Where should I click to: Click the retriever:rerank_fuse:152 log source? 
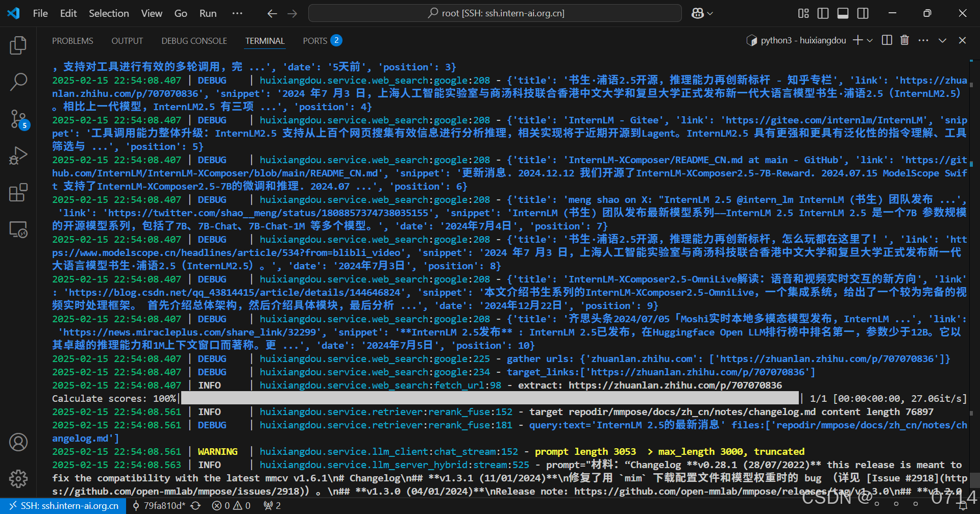click(x=386, y=412)
